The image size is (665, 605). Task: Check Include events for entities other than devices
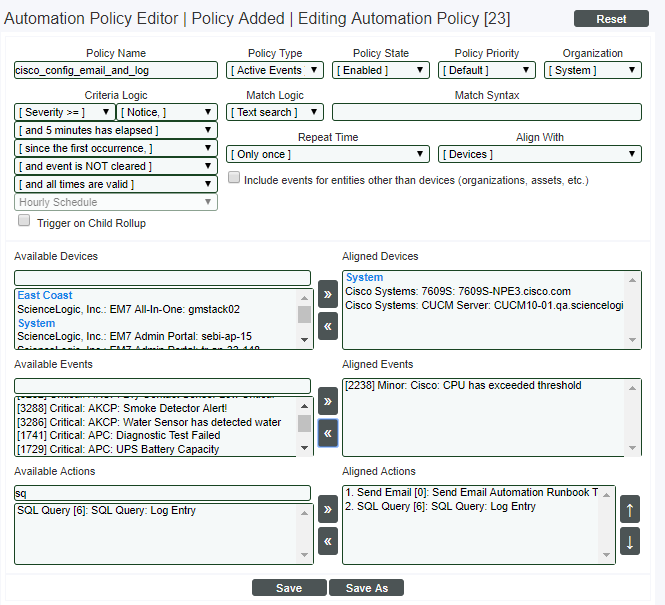tap(234, 179)
